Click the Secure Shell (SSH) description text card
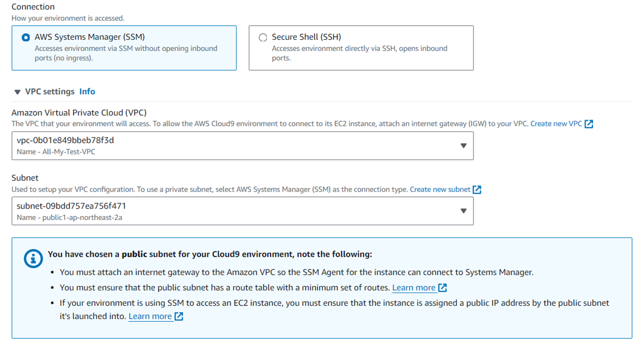Screen dimensions: 644x354 359,53
